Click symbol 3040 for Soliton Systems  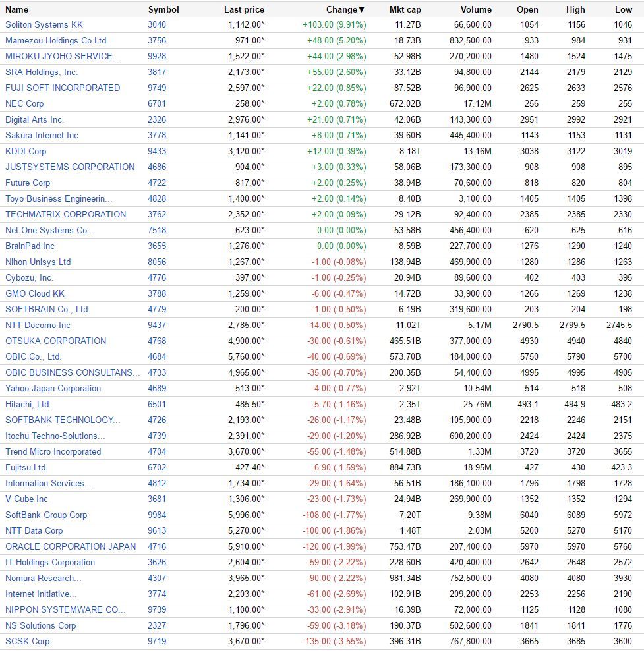click(x=157, y=25)
